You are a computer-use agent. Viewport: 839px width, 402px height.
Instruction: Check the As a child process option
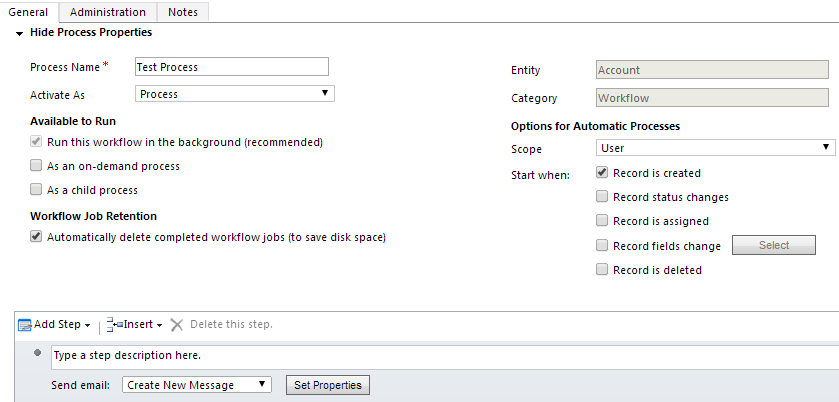click(x=37, y=190)
